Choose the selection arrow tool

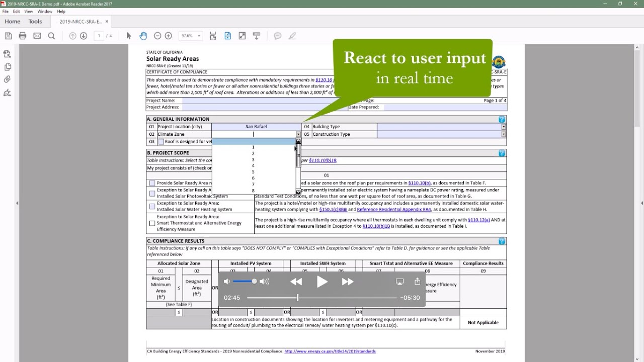click(129, 36)
